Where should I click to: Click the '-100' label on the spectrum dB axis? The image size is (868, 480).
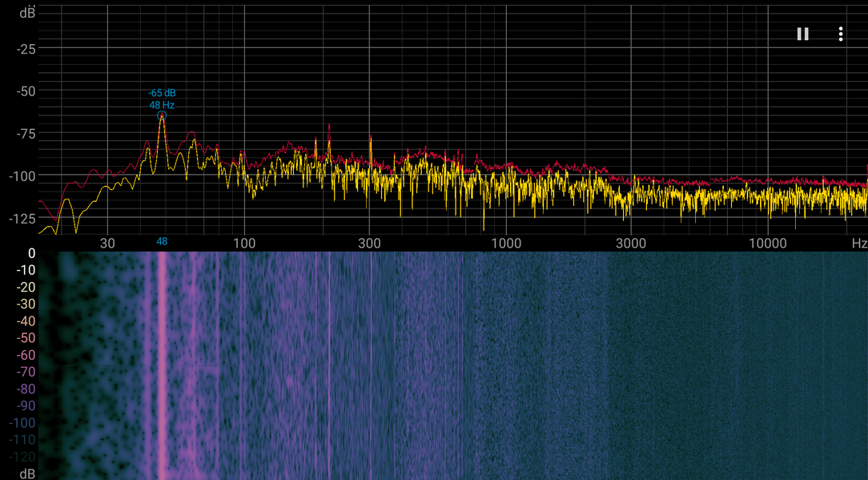click(x=22, y=176)
